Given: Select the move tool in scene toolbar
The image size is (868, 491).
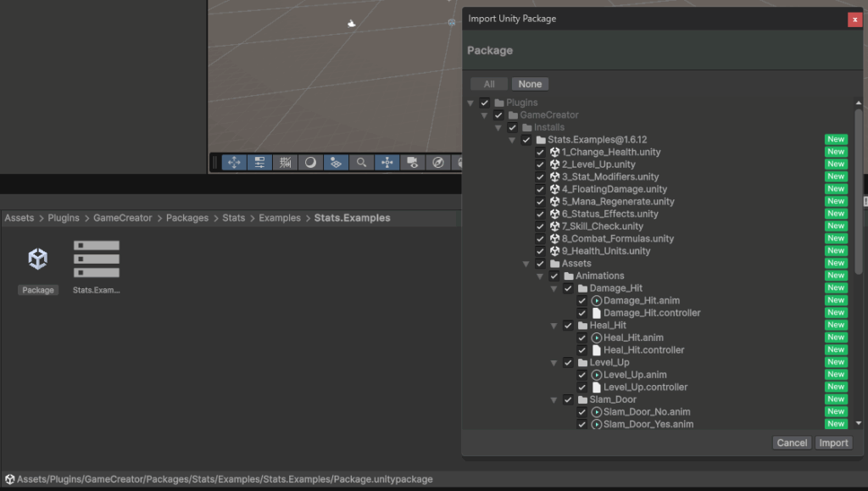Looking at the screenshot, I should point(234,162).
